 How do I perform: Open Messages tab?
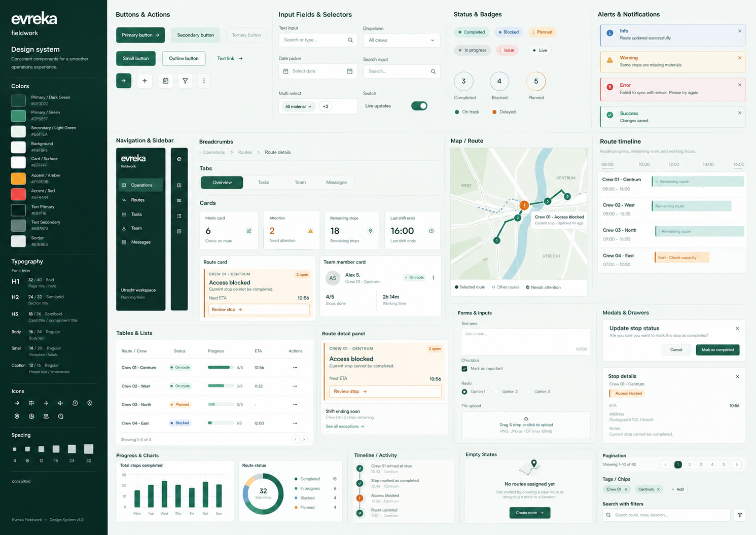(x=336, y=183)
